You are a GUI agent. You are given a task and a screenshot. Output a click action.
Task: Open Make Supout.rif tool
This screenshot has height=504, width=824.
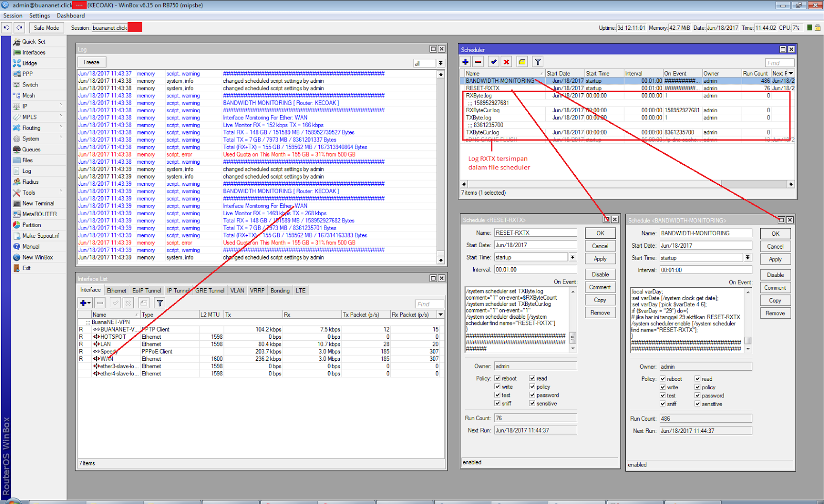39,235
